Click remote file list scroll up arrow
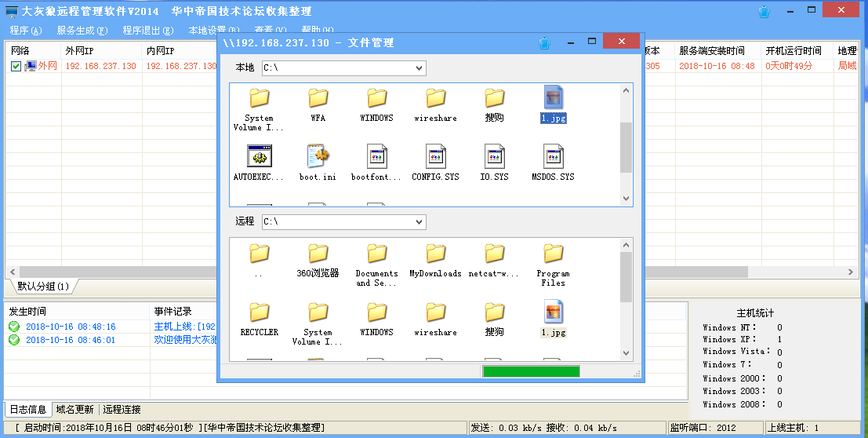The width and height of the screenshot is (868, 438). point(626,245)
